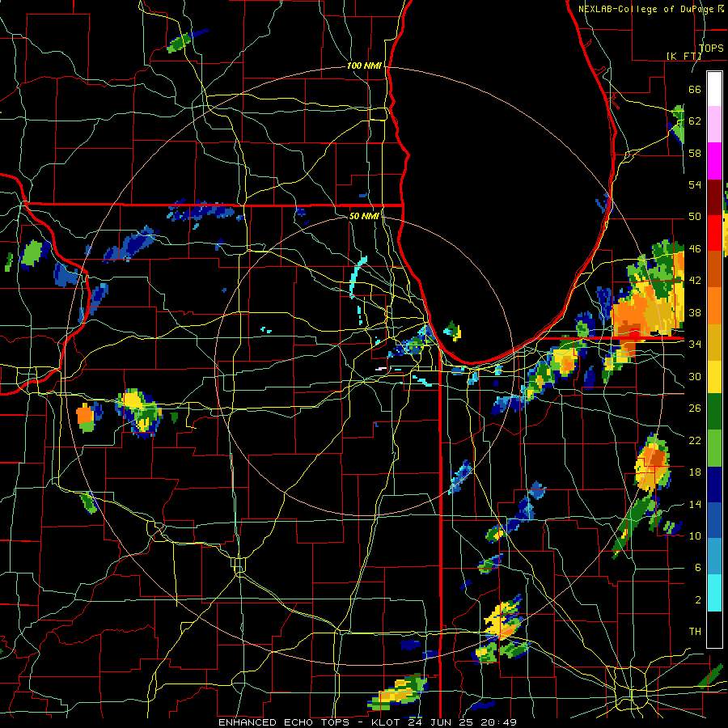Pick the light green legend swatch

point(714,448)
